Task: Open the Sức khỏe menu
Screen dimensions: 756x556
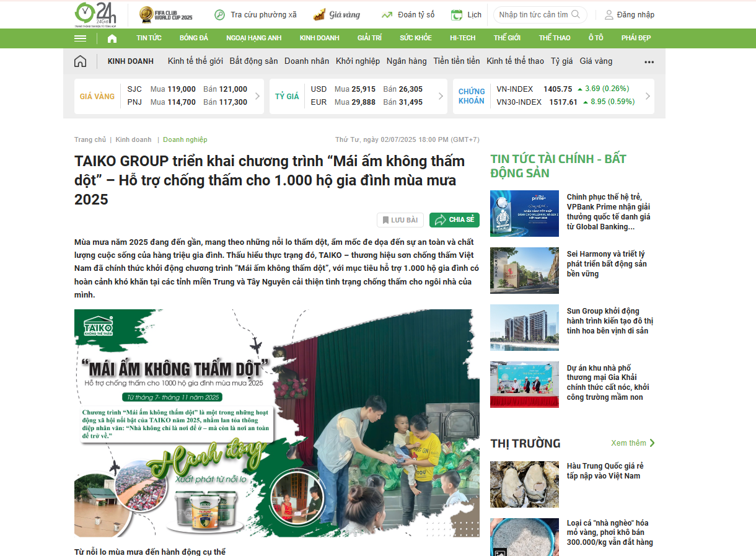Action: click(416, 38)
